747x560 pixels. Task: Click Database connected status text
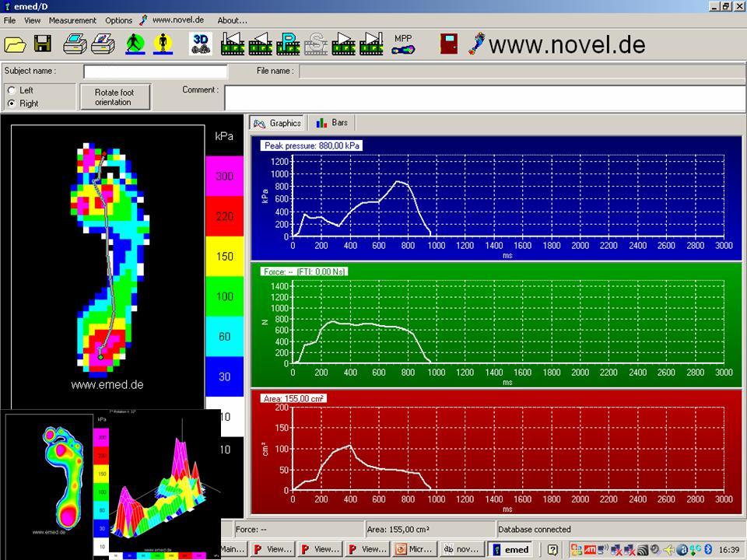pos(535,529)
